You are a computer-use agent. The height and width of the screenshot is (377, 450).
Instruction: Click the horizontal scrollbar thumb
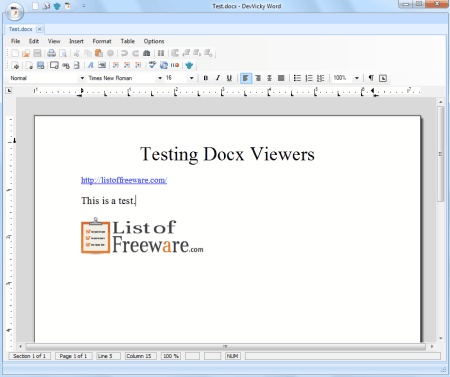225,346
